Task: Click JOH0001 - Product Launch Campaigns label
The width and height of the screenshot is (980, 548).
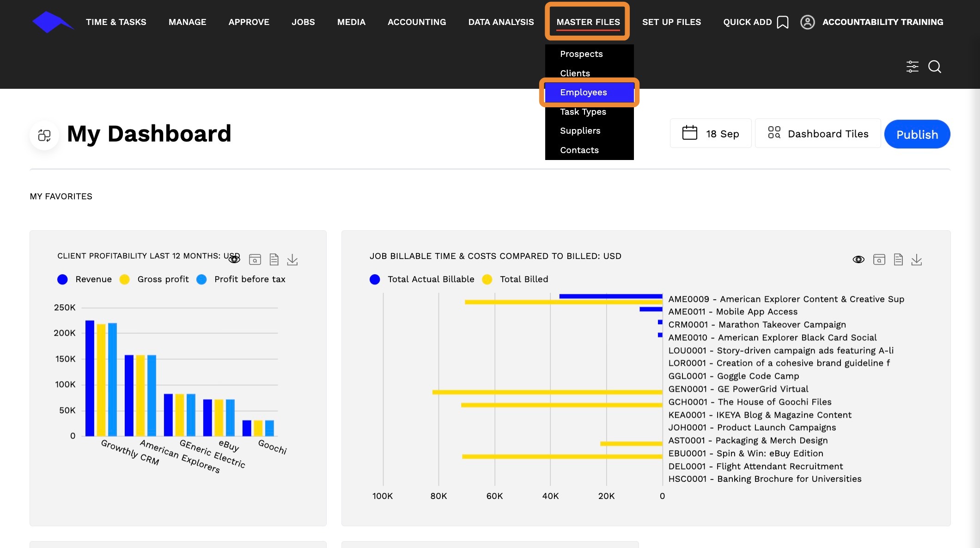Action: (752, 427)
